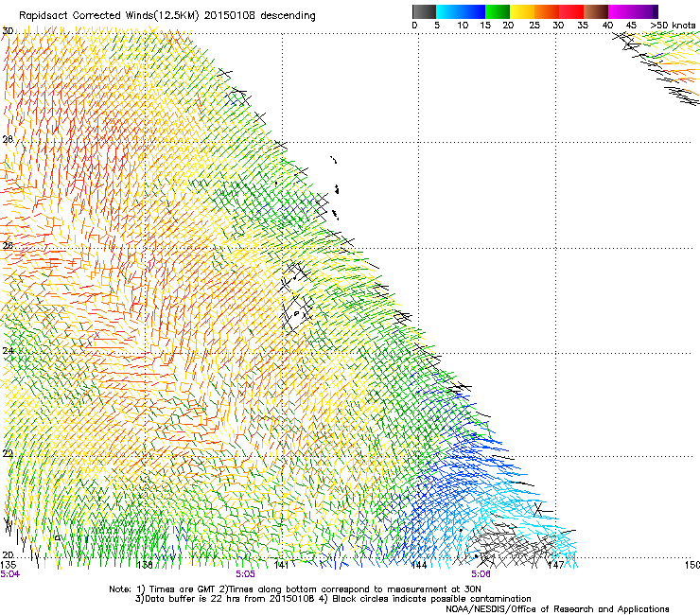This screenshot has height=615, width=700.
Task: Click the purple time label '5:05'
Action: pyautogui.click(x=245, y=574)
